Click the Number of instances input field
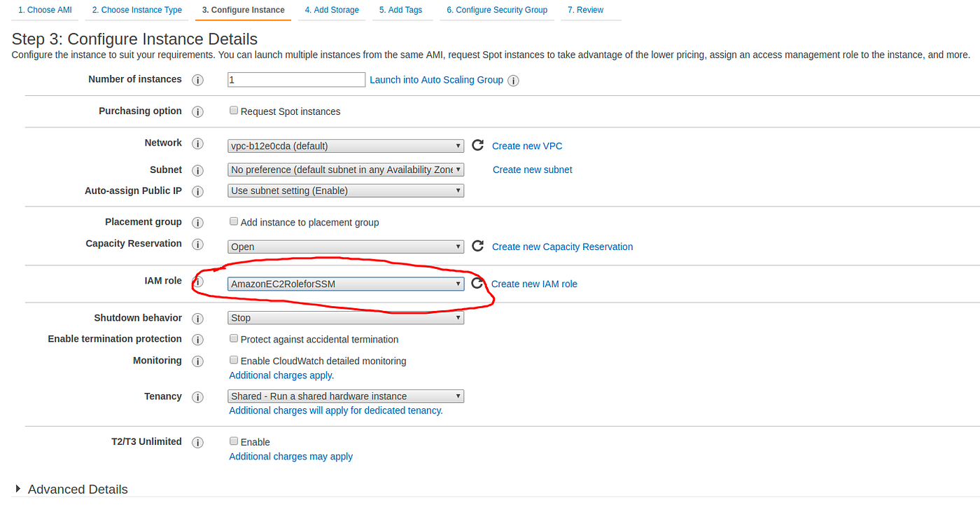980x505 pixels. (x=295, y=79)
